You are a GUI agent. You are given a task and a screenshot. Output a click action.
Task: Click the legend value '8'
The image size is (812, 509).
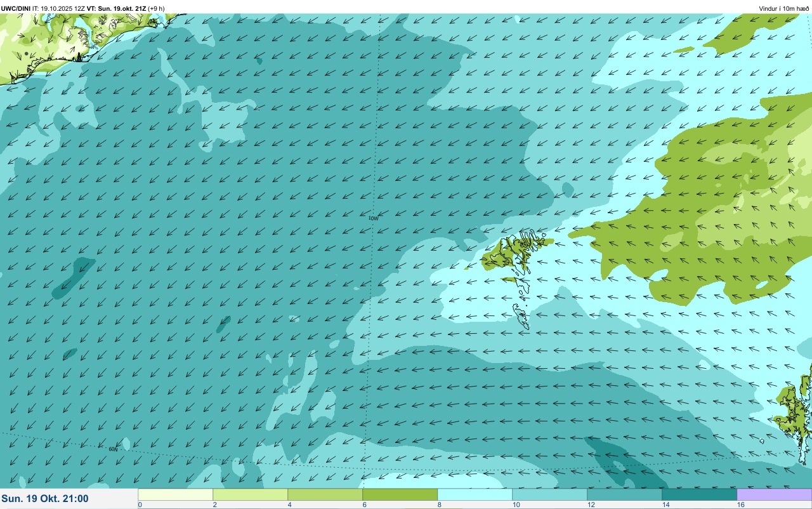[x=439, y=505]
